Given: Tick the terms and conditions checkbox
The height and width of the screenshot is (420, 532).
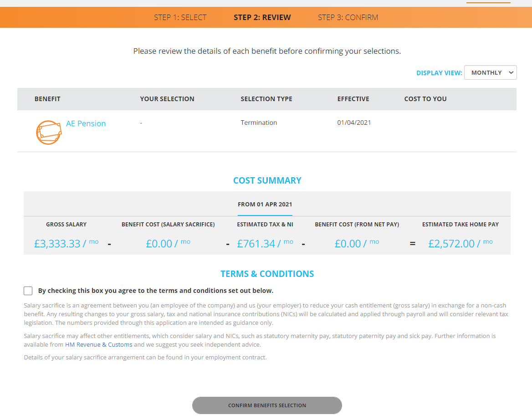Looking at the screenshot, I should [x=28, y=291].
